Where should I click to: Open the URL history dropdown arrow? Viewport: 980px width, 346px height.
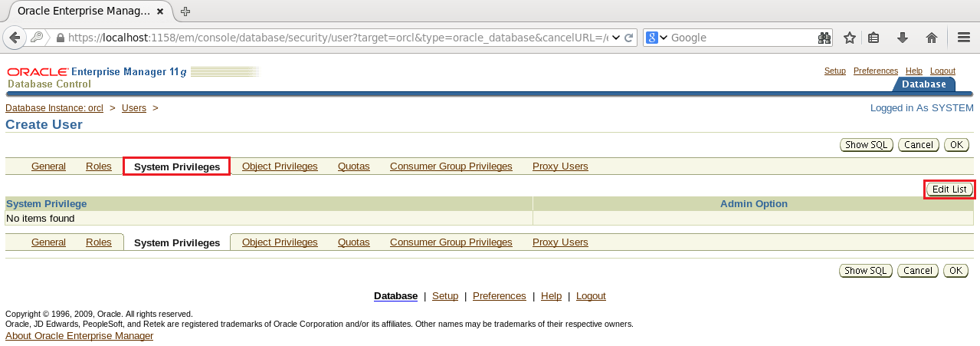coord(616,38)
